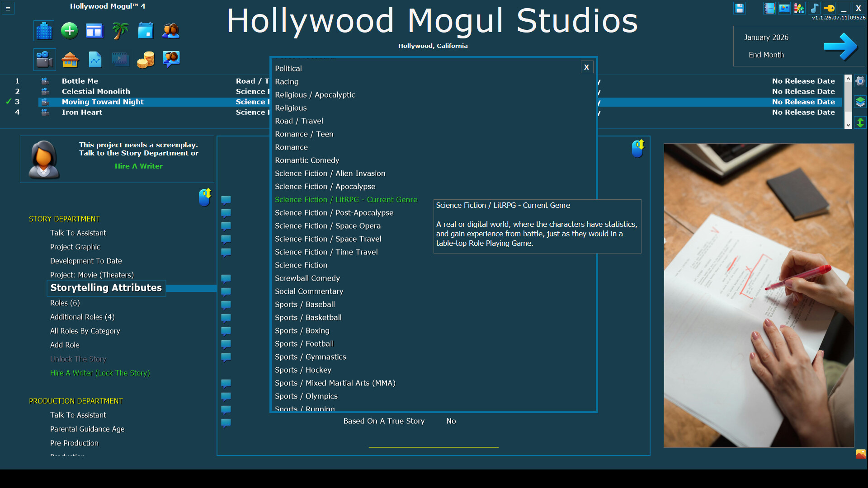Select the movie camera projects icon
Viewport: 868px width, 488px height.
[44, 59]
